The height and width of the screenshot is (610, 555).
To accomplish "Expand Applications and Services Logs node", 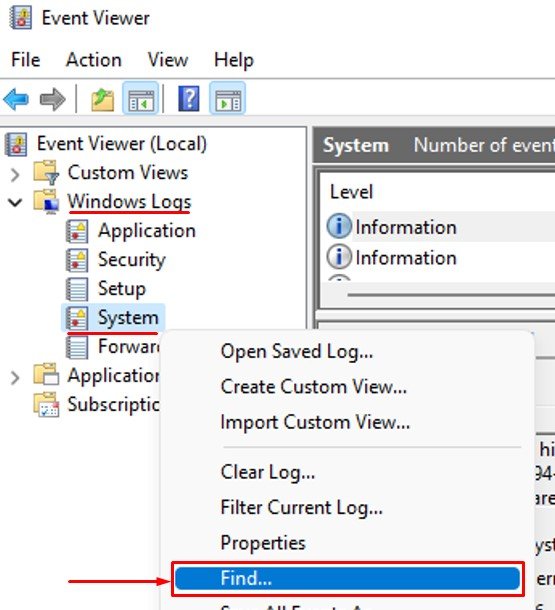I will coord(15,378).
